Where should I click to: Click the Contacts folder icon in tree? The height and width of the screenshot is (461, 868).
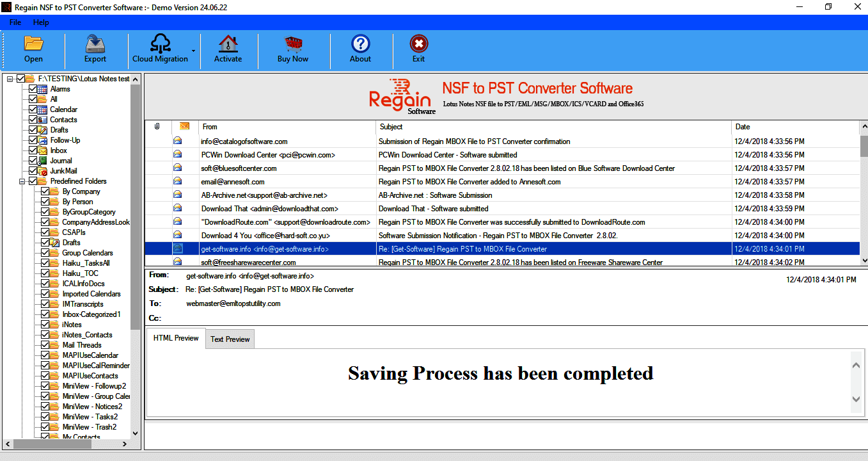(43, 120)
